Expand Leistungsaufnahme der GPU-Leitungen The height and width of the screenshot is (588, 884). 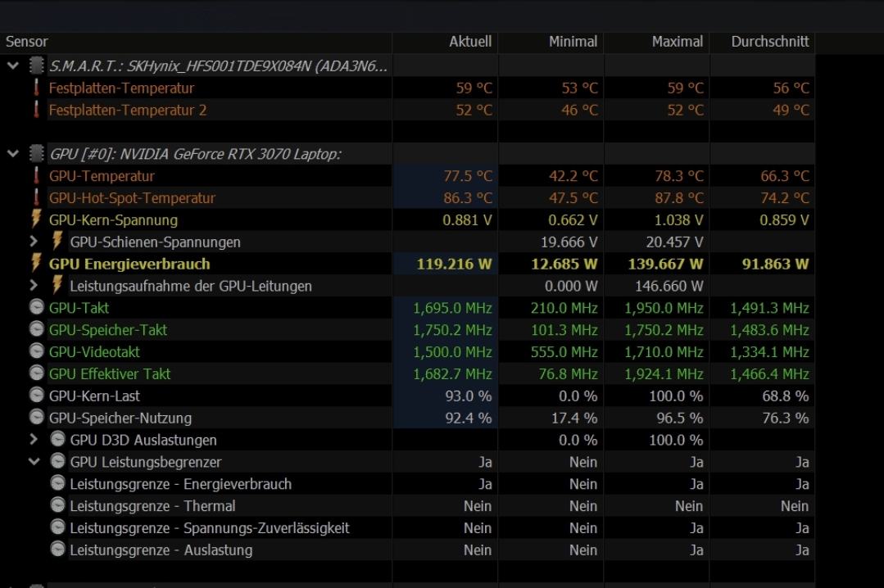pos(34,286)
